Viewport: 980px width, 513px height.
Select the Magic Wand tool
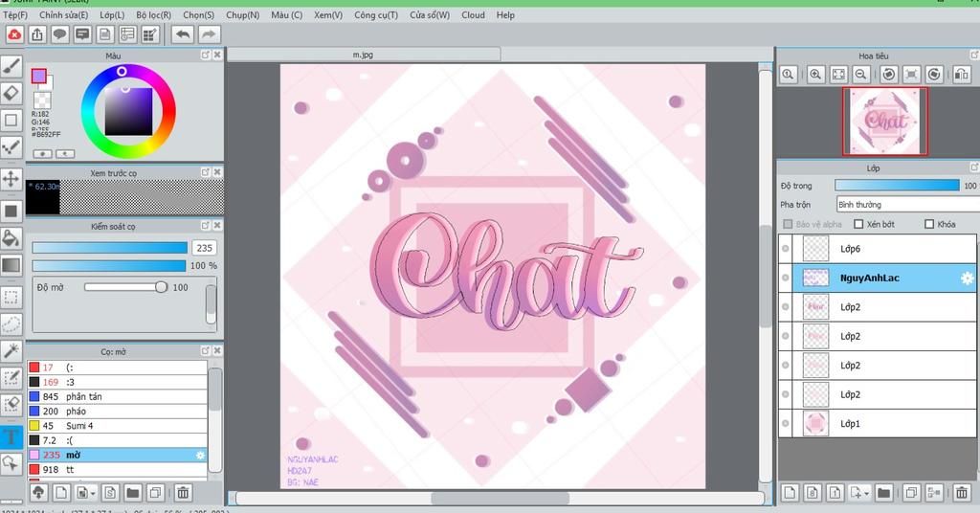coord(11,351)
